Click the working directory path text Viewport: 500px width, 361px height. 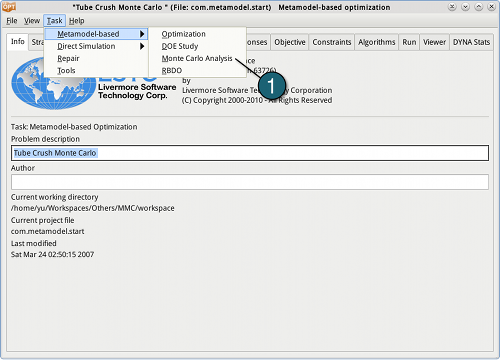coord(93,208)
